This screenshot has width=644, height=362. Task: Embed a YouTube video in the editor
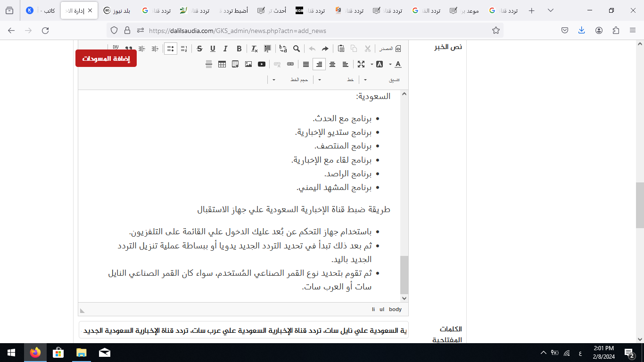pos(262,64)
